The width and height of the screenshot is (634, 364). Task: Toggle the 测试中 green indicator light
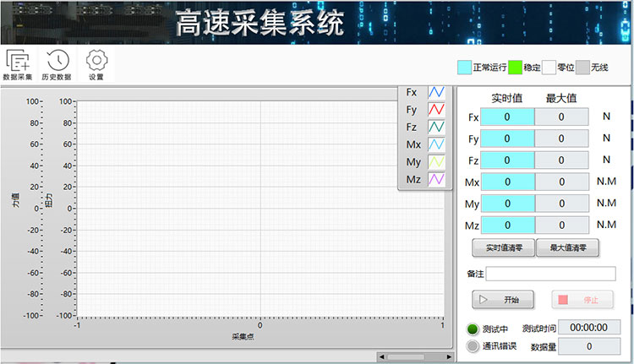[x=473, y=329]
